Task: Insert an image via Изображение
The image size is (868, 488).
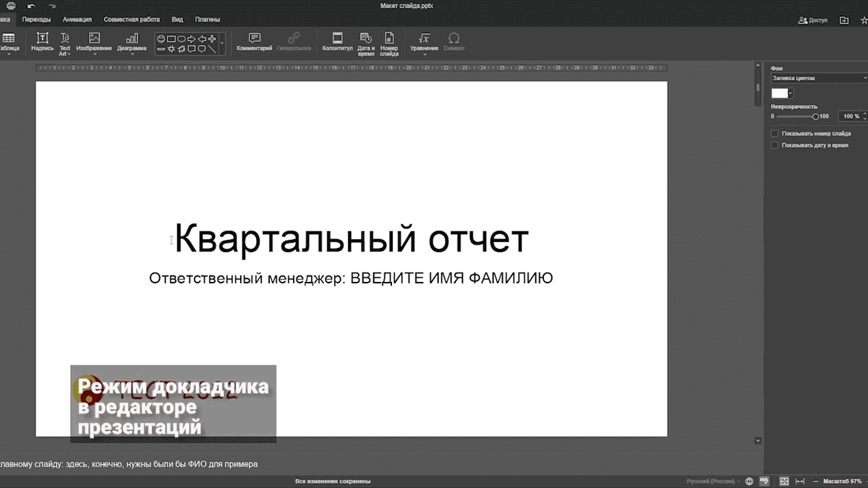Action: coord(94,43)
